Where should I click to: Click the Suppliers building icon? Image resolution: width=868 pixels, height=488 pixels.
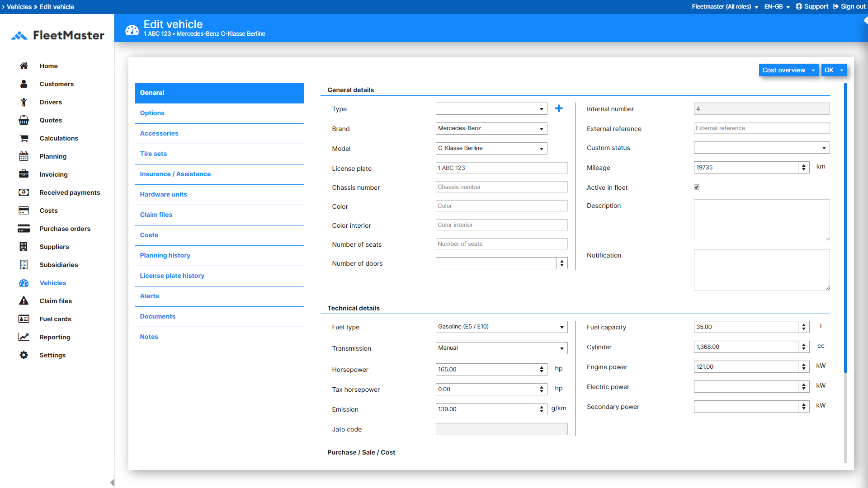tap(24, 247)
